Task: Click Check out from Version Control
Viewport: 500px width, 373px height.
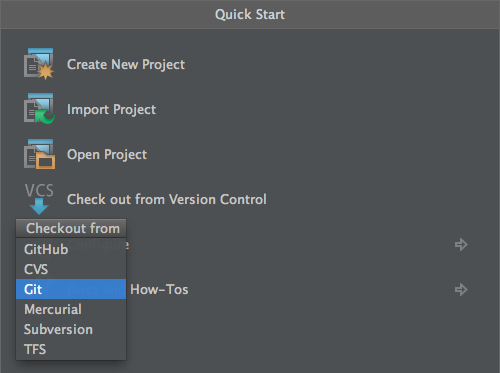Action: (x=167, y=199)
